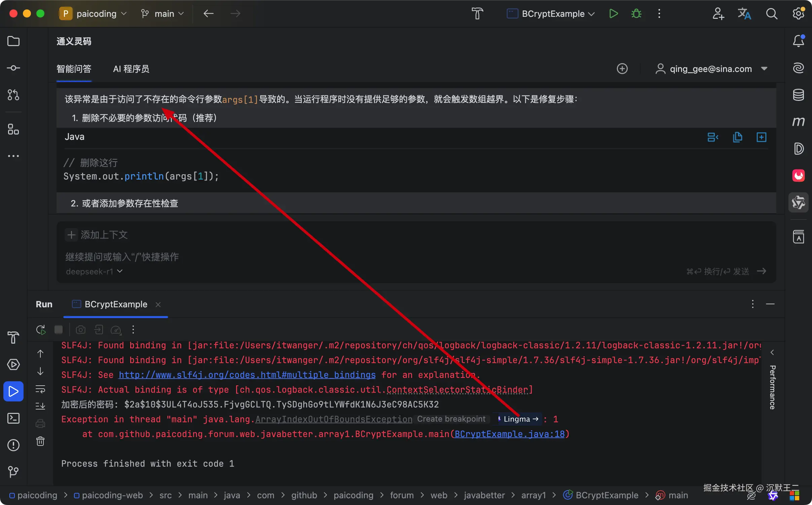Click the Debug BCryptExample bug icon
Image resolution: width=812 pixels, height=505 pixels.
pos(636,14)
